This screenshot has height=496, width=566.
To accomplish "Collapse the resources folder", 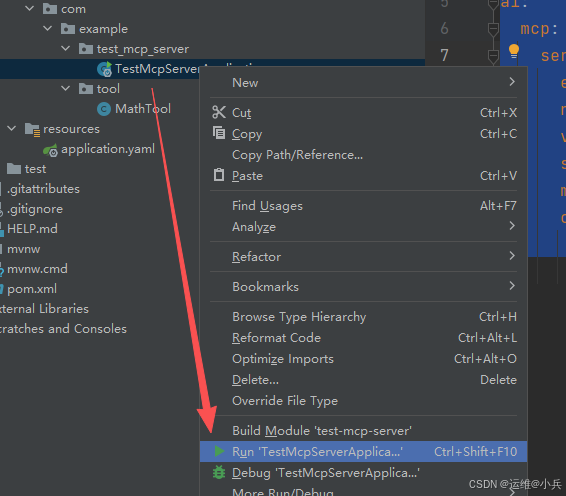I will tap(12, 128).
